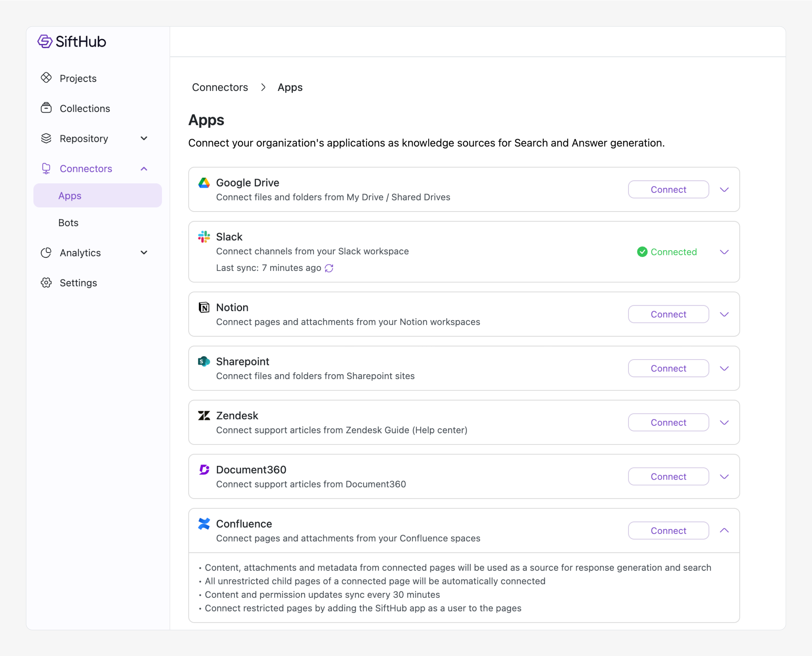
Task: Click the Projects icon in the sidebar
Action: 46,78
